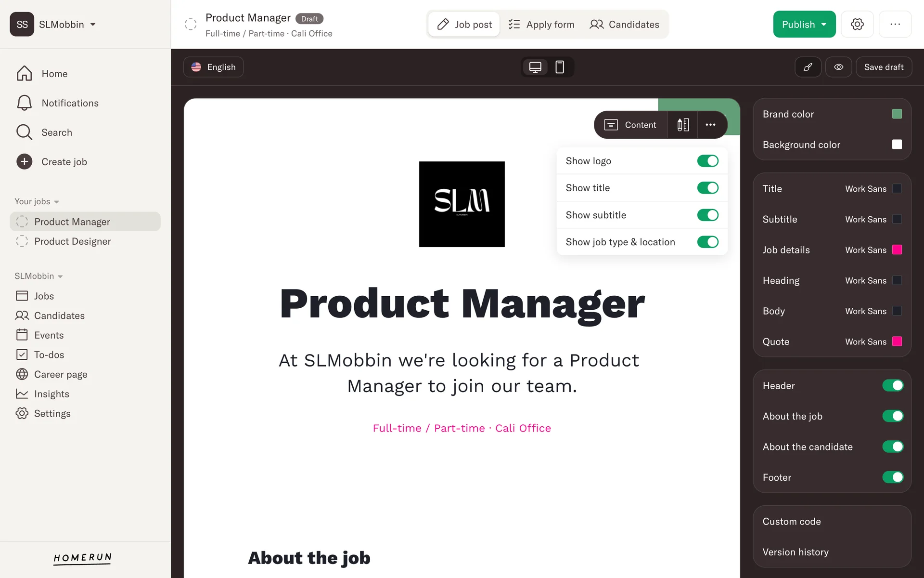Viewport: 924px width, 578px height.
Task: Click the layout design icon beside Content
Action: click(682, 125)
